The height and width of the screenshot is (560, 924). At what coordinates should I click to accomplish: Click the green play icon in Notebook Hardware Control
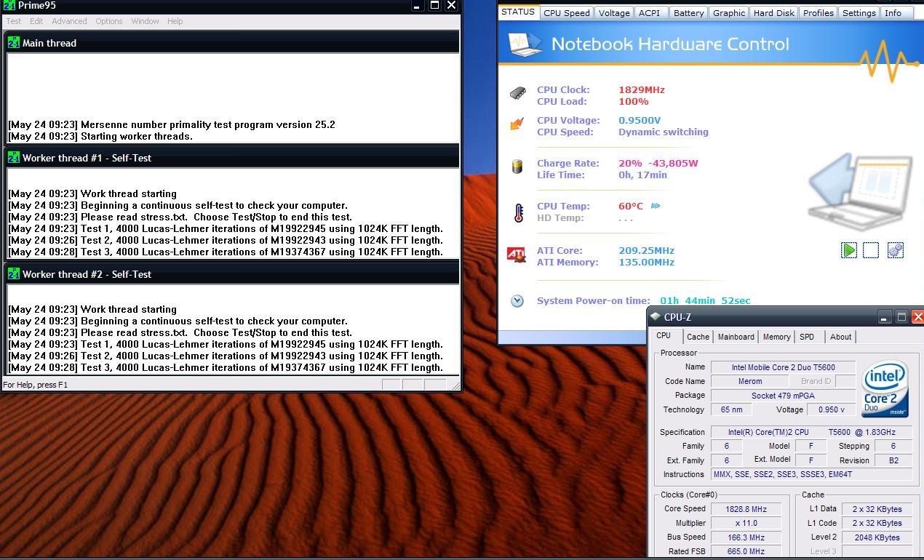pos(849,250)
